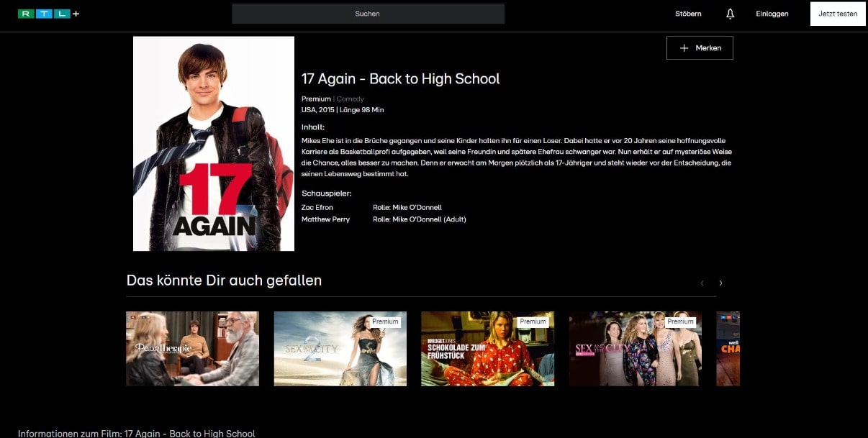
Task: Select the USA, 2015 | Länge 98 Min line
Action: (x=343, y=110)
